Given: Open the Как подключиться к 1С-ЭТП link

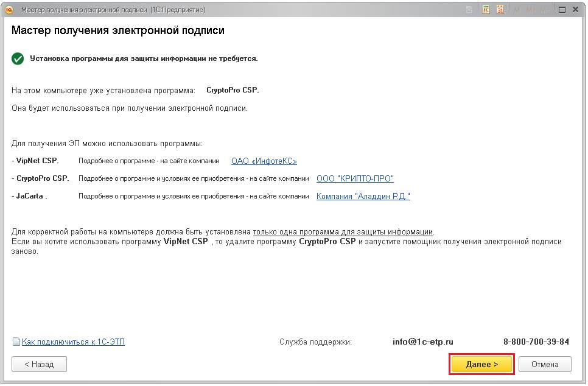Looking at the screenshot, I should pyautogui.click(x=73, y=342).
